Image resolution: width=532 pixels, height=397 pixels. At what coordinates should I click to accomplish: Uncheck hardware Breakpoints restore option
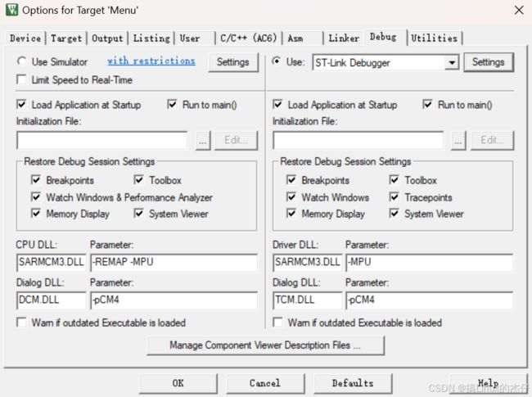[291, 180]
